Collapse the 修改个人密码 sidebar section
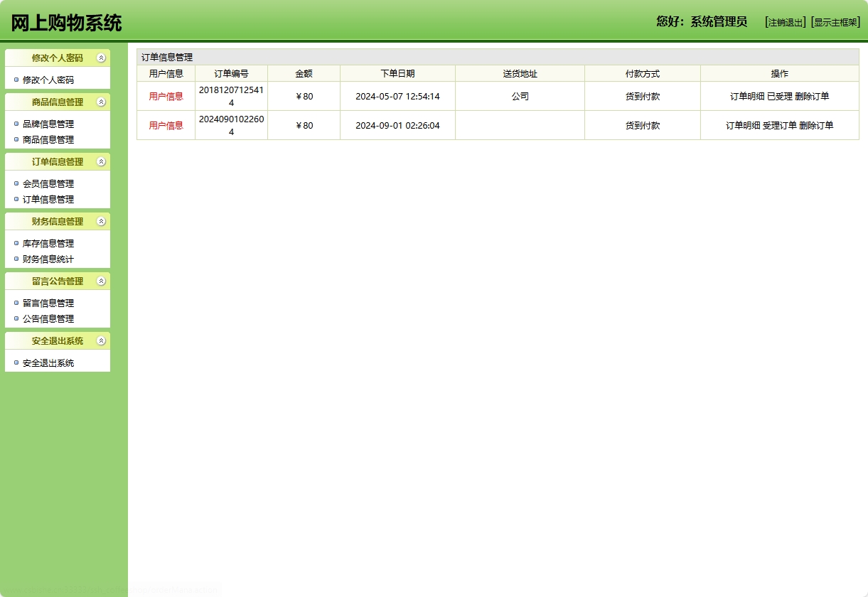 101,58
